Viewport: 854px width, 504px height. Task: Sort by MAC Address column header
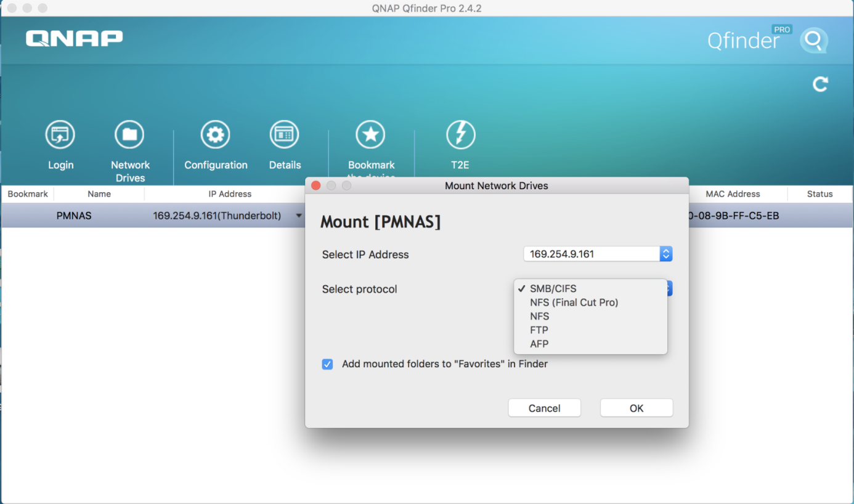(x=733, y=193)
